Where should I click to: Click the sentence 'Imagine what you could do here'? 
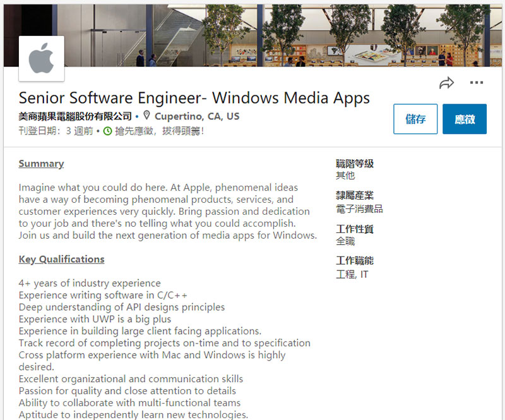[93, 188]
